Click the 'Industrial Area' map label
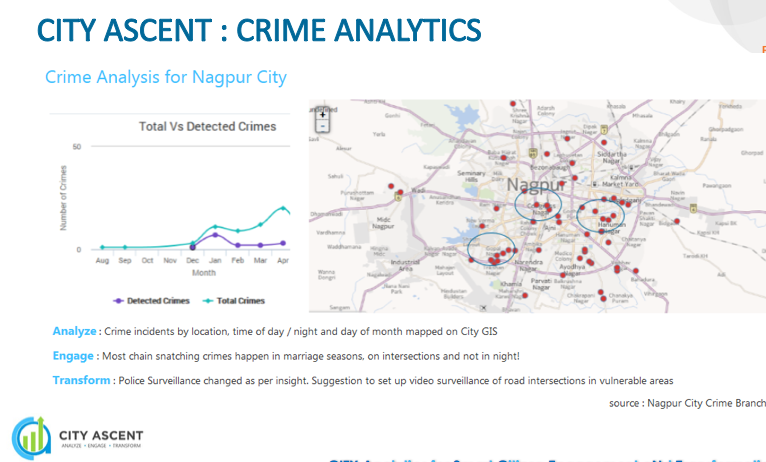The image size is (766, 462). click(x=405, y=265)
